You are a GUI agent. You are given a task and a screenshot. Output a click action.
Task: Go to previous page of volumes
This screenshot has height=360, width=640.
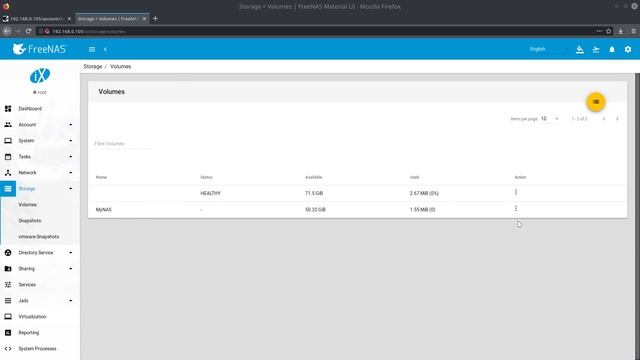[x=604, y=119]
